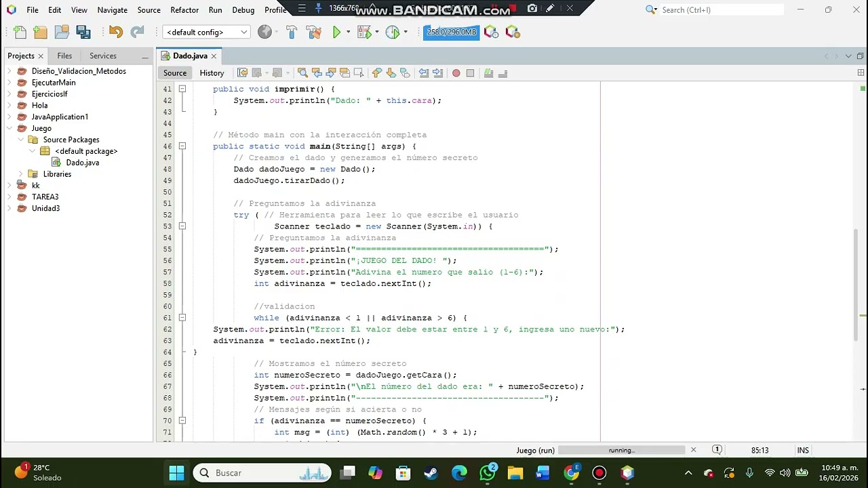The image size is (868, 488).
Task: Clean and Build project with broom icon
Action: click(x=313, y=32)
